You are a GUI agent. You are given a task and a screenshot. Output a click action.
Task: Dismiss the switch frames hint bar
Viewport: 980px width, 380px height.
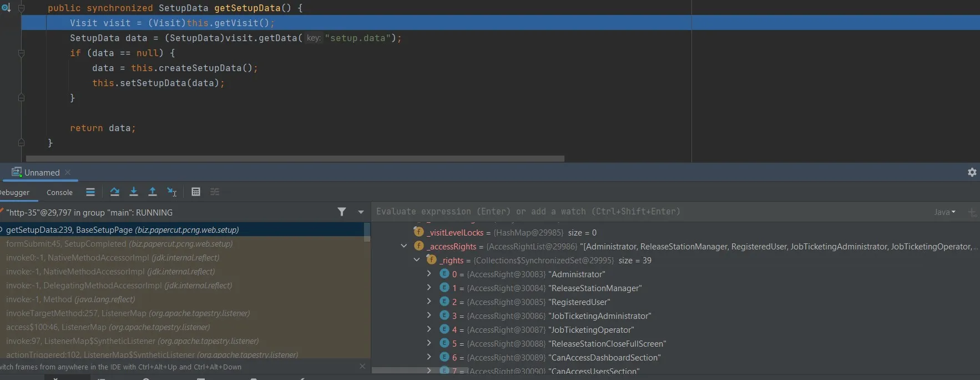pyautogui.click(x=362, y=366)
